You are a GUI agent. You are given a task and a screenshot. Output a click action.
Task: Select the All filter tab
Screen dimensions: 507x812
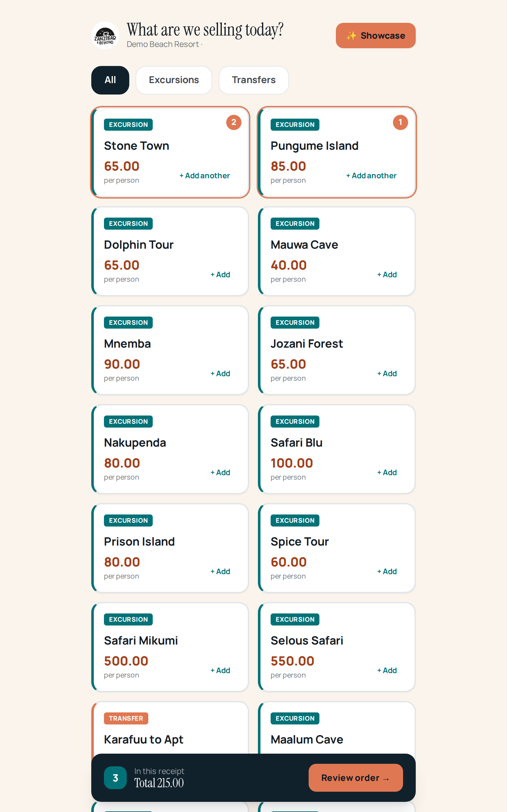[110, 80]
